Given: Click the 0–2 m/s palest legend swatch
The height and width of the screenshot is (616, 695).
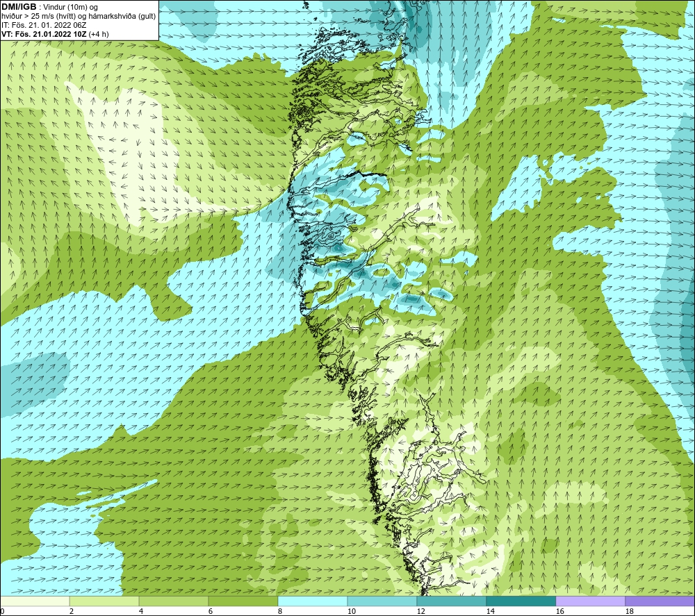Looking at the screenshot, I should pyautogui.click(x=35, y=601).
